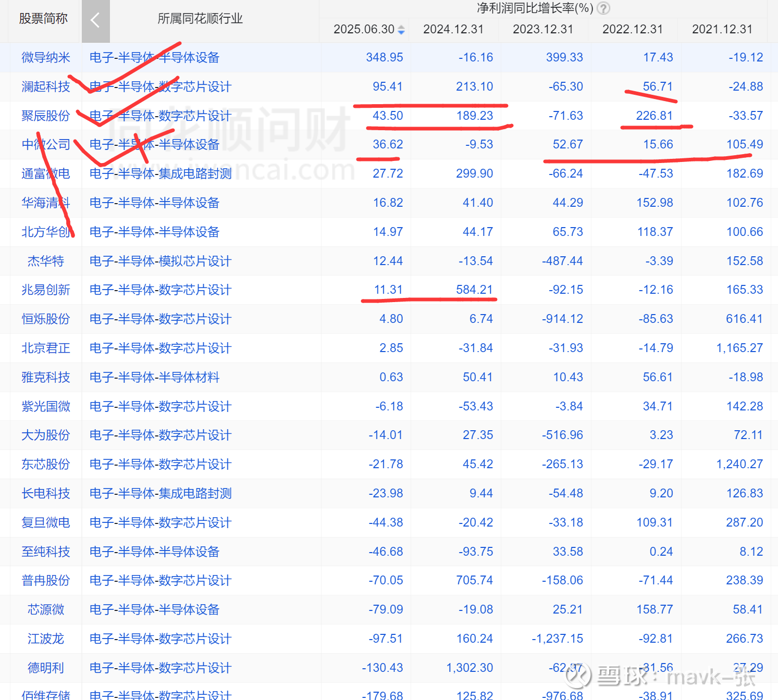Open stock link 恒烁股份
The width and height of the screenshot is (778, 700).
(46, 319)
